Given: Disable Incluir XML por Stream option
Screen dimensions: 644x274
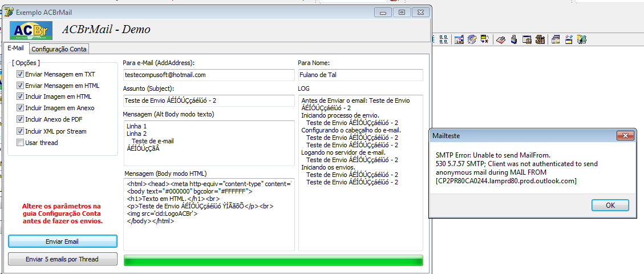Looking at the screenshot, I should (20, 131).
